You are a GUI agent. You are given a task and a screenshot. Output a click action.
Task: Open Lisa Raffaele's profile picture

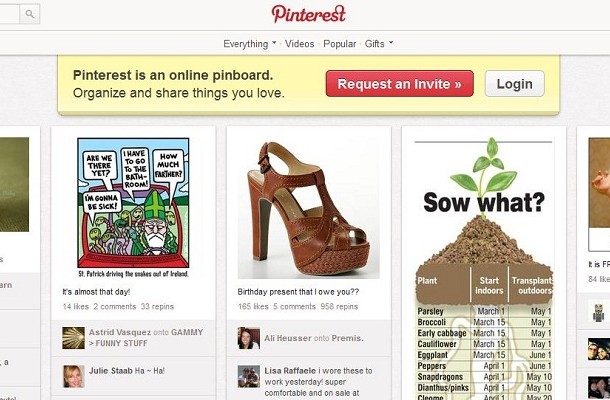pos(249,376)
